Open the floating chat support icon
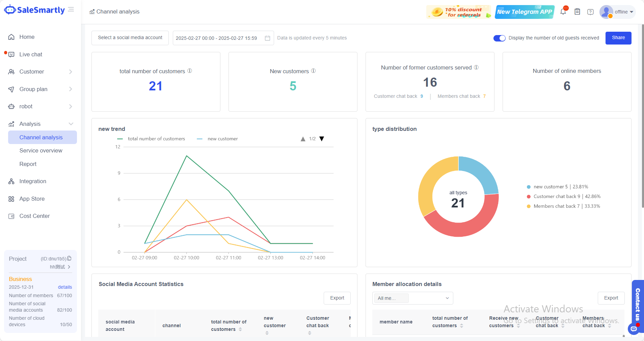This screenshot has height=341, width=644. pos(634,328)
